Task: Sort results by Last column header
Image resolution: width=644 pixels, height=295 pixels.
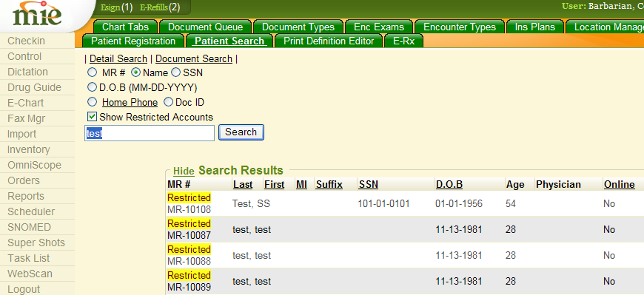Action: (243, 185)
